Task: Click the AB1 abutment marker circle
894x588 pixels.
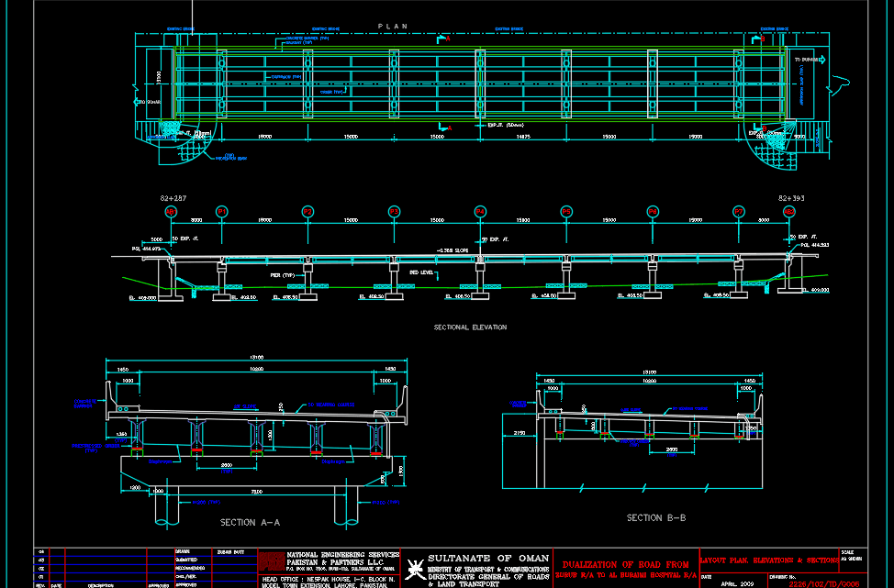Action: click(x=171, y=212)
